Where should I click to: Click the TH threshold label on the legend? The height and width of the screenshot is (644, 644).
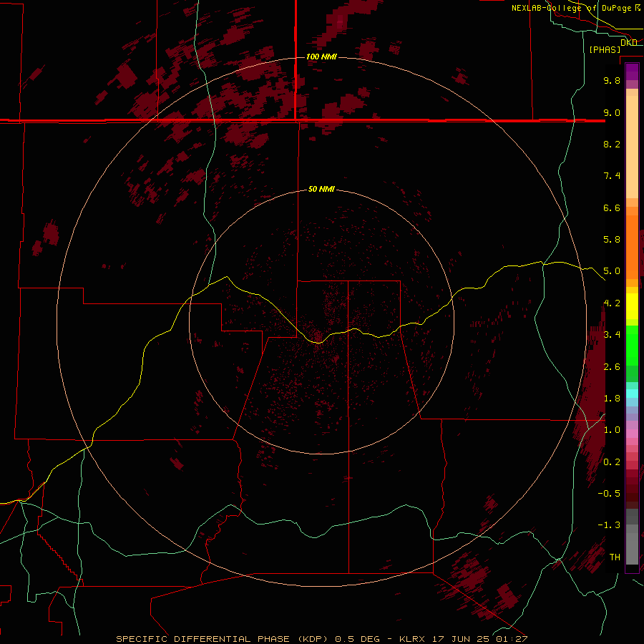click(615, 557)
